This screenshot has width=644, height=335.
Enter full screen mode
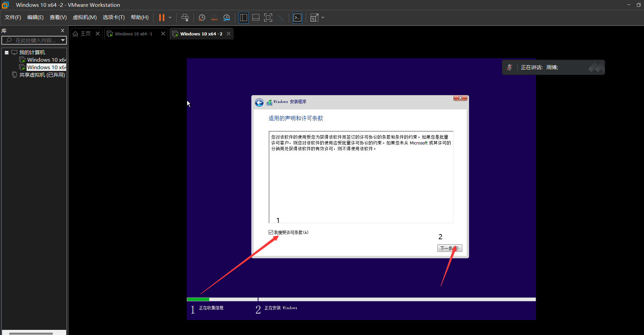(268, 17)
